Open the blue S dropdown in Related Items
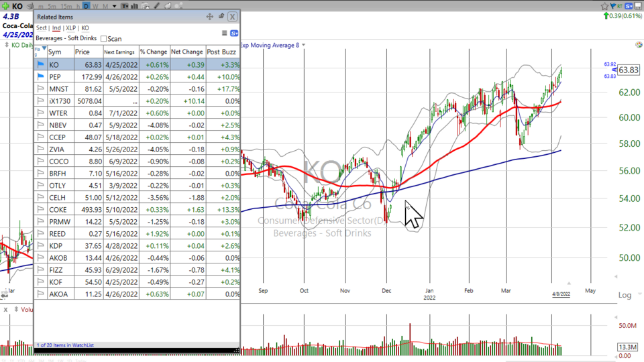This screenshot has width=644, height=362. (234, 33)
